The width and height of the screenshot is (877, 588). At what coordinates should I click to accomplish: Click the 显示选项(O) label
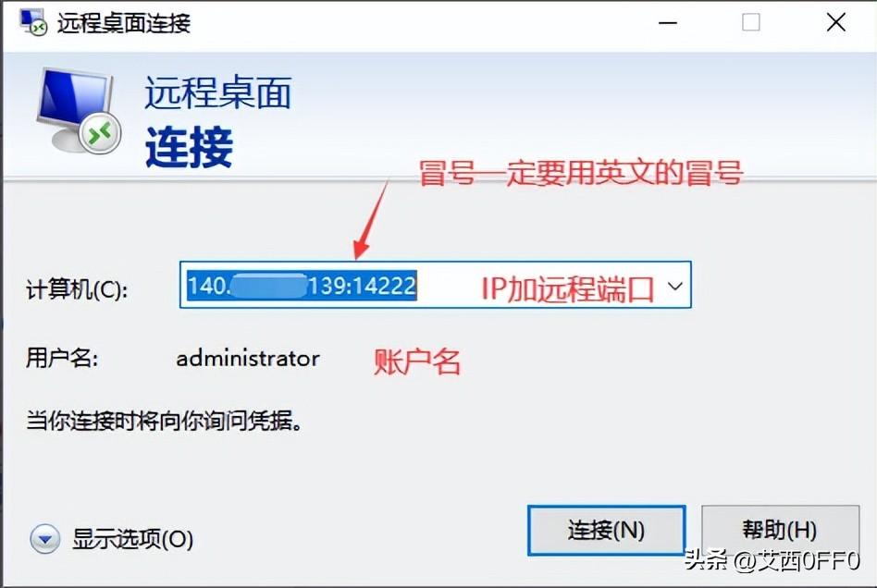pos(132,539)
